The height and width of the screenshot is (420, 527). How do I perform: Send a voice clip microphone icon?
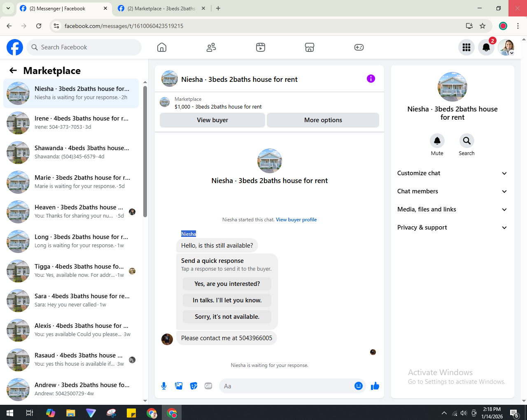click(164, 386)
